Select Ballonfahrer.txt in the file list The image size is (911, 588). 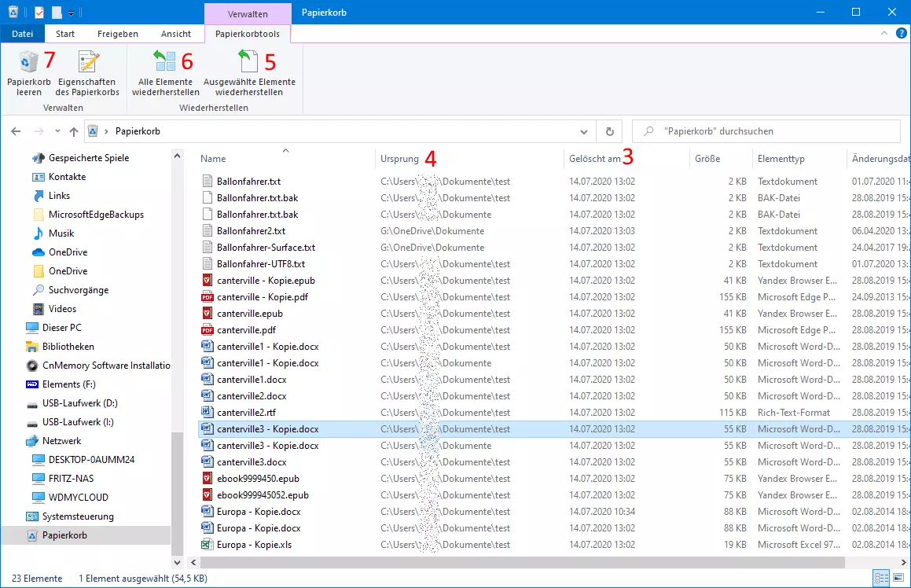[248, 182]
